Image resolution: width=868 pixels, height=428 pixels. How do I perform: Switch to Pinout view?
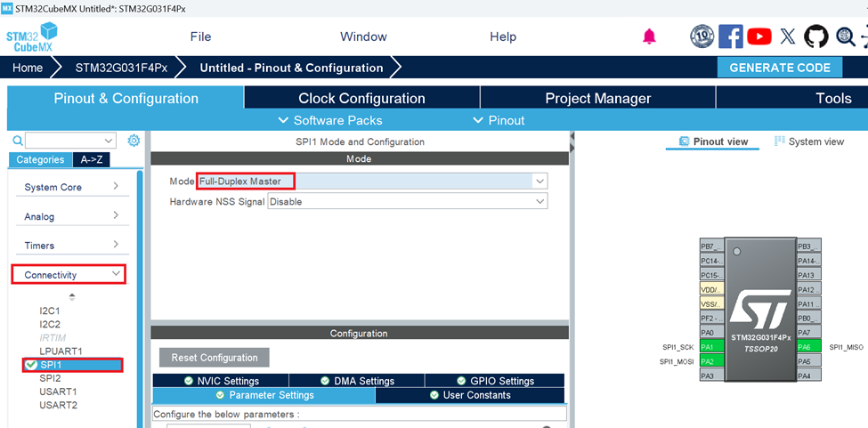click(x=713, y=141)
